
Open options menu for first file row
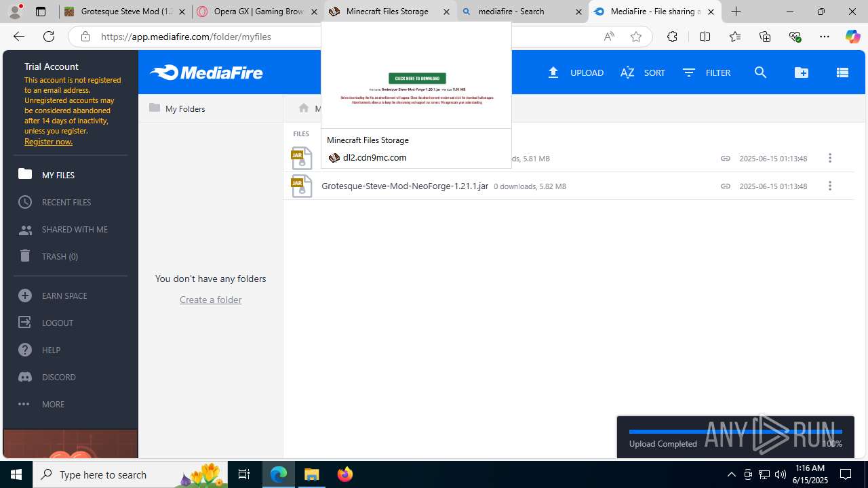coord(830,158)
